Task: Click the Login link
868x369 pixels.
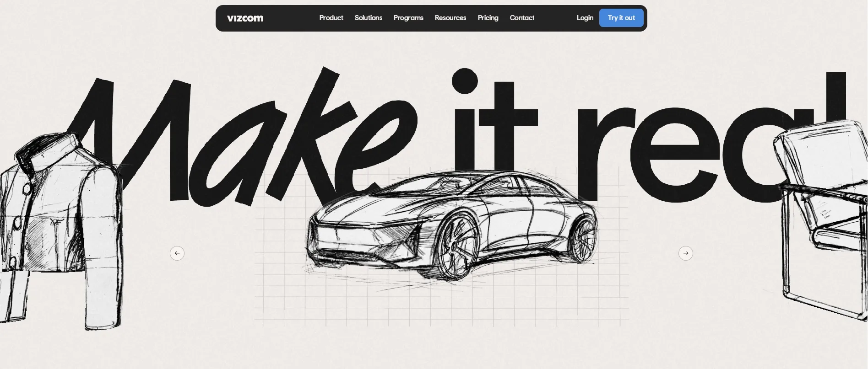Action: pos(585,18)
